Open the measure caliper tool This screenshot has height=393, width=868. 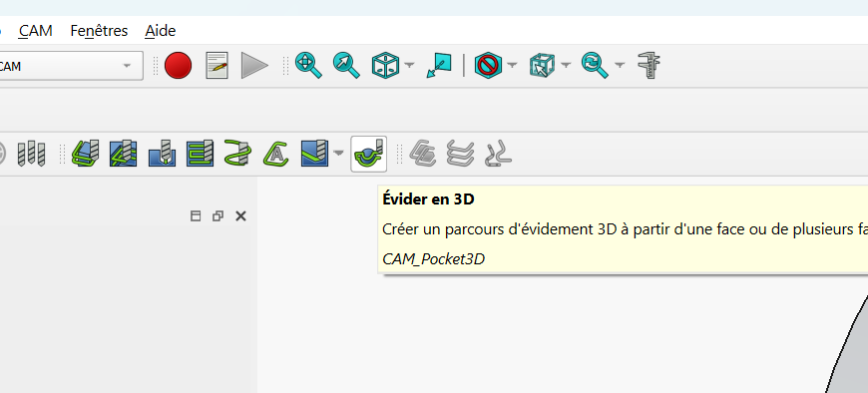649,65
